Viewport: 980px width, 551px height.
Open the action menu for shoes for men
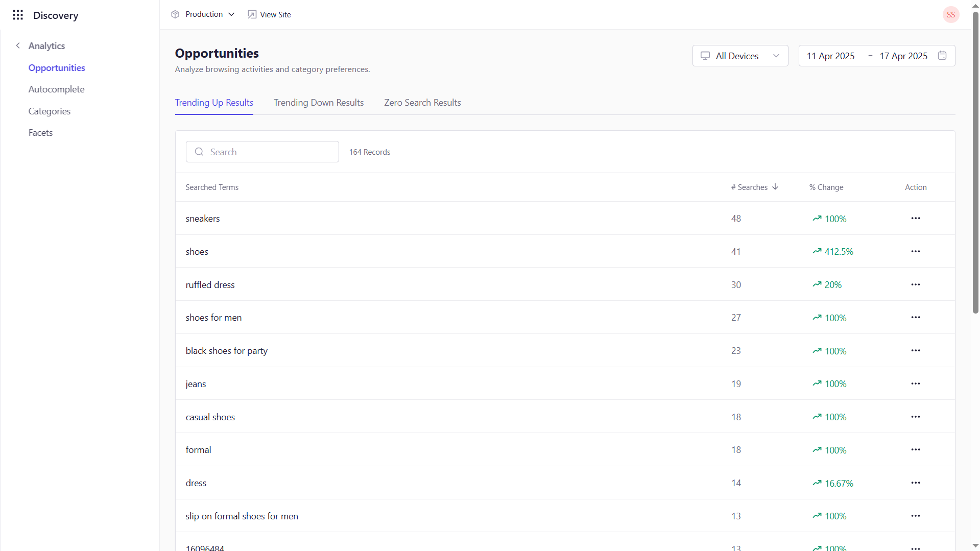coord(915,317)
